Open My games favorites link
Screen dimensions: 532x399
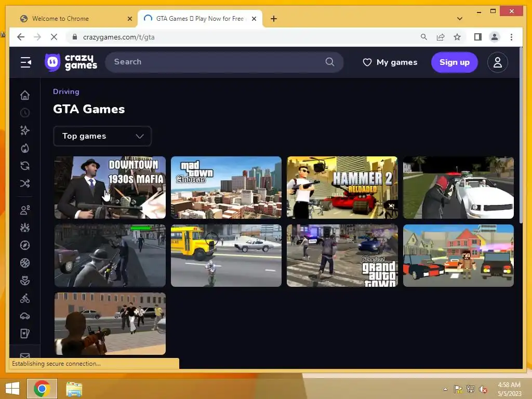(390, 62)
